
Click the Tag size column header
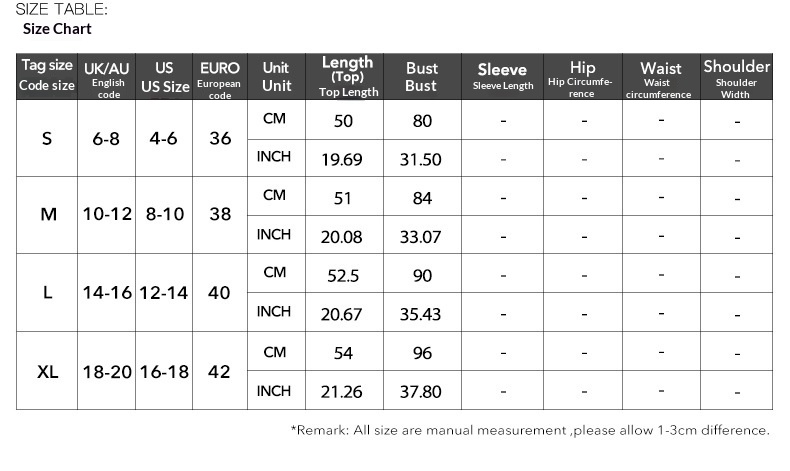(x=47, y=76)
